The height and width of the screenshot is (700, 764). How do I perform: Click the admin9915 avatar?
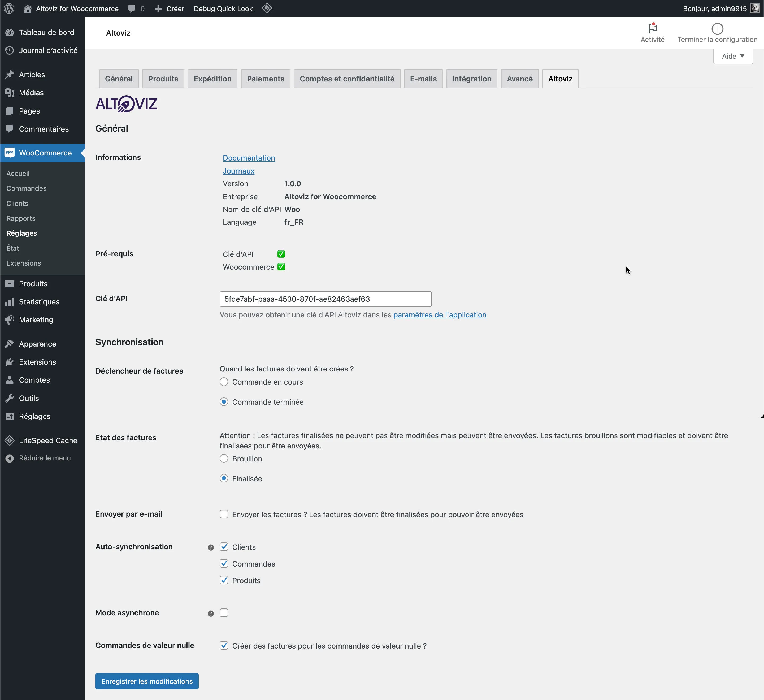click(x=755, y=8)
